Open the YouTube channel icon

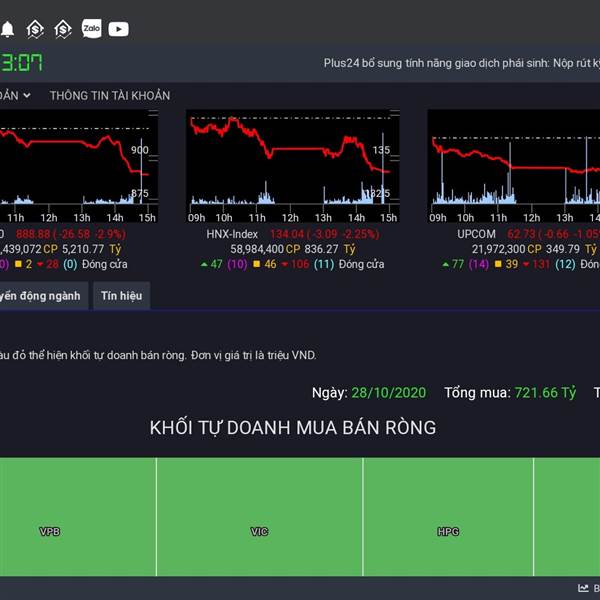pos(119,29)
